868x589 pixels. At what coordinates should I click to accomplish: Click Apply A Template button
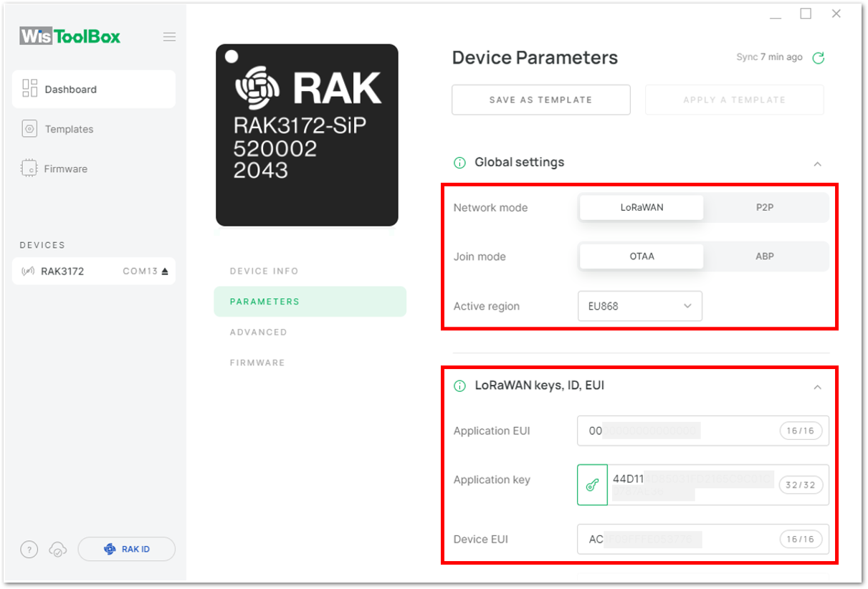click(734, 100)
